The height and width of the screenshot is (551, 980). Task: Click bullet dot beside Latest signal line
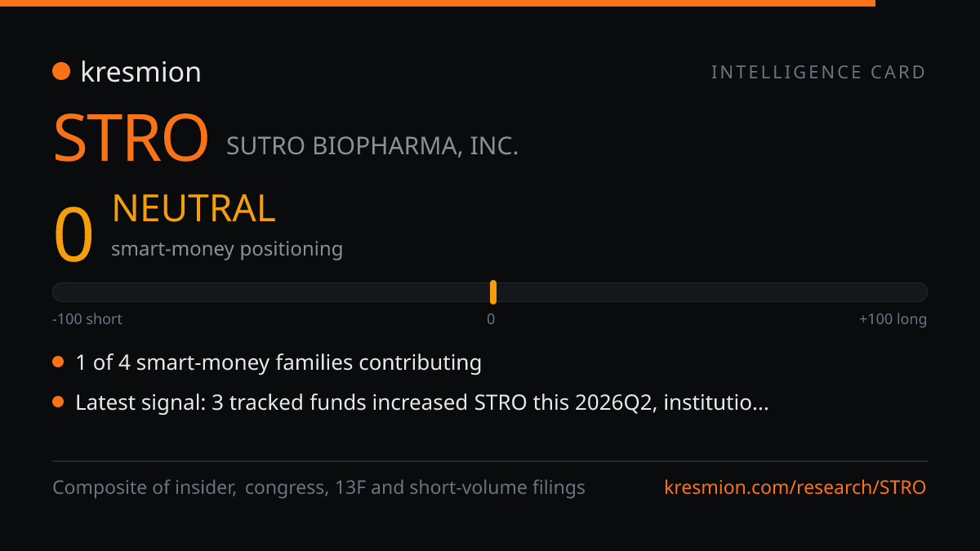pyautogui.click(x=58, y=402)
